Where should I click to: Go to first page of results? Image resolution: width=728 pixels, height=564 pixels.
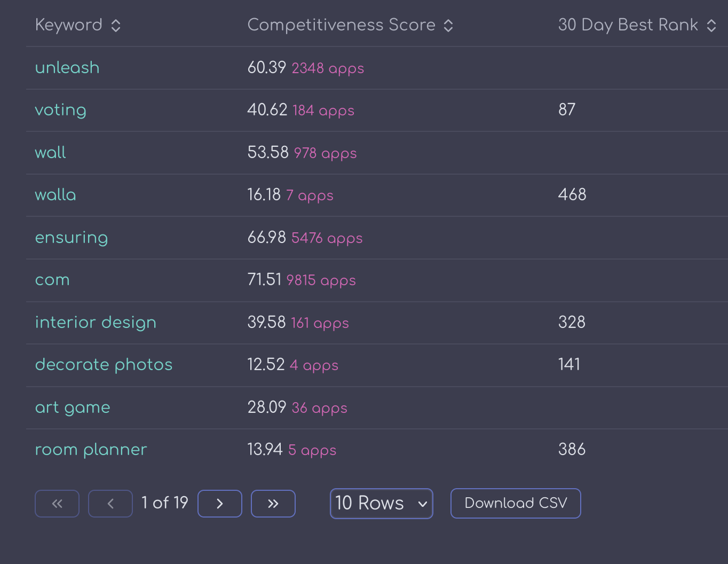[57, 504]
